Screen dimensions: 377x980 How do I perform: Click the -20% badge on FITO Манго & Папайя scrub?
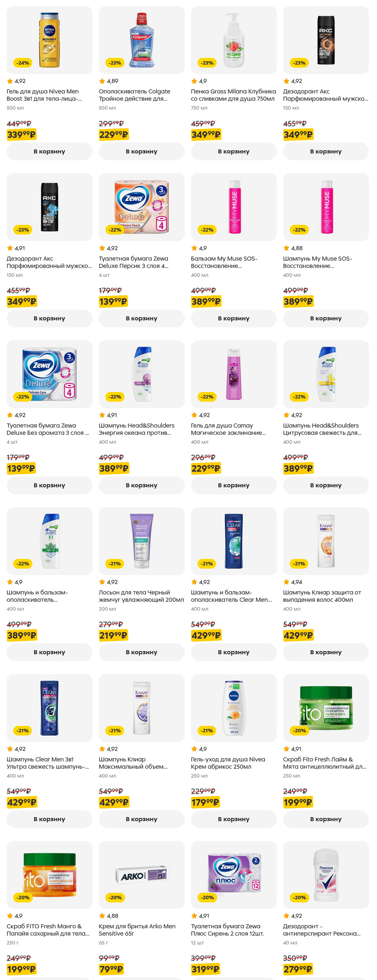click(x=23, y=897)
